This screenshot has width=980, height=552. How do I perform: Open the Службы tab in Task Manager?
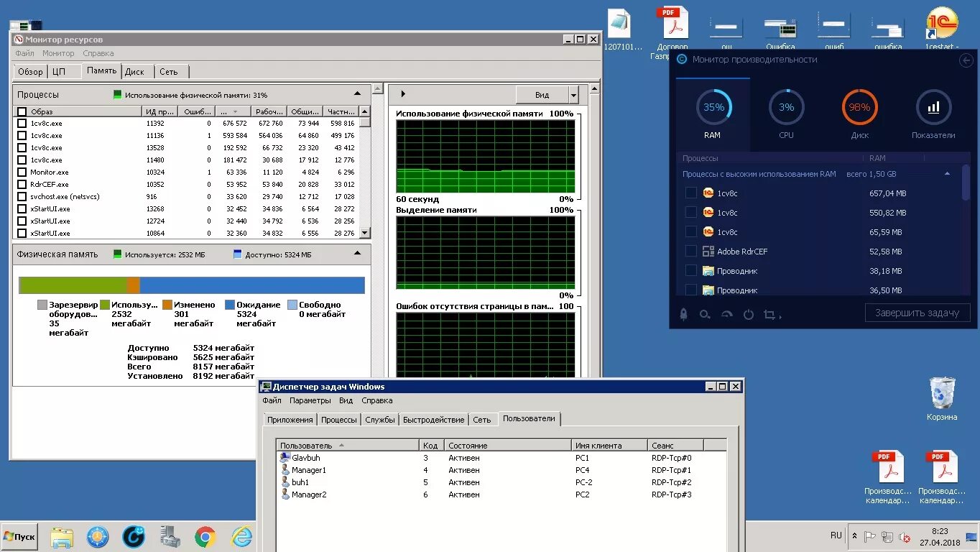click(380, 420)
